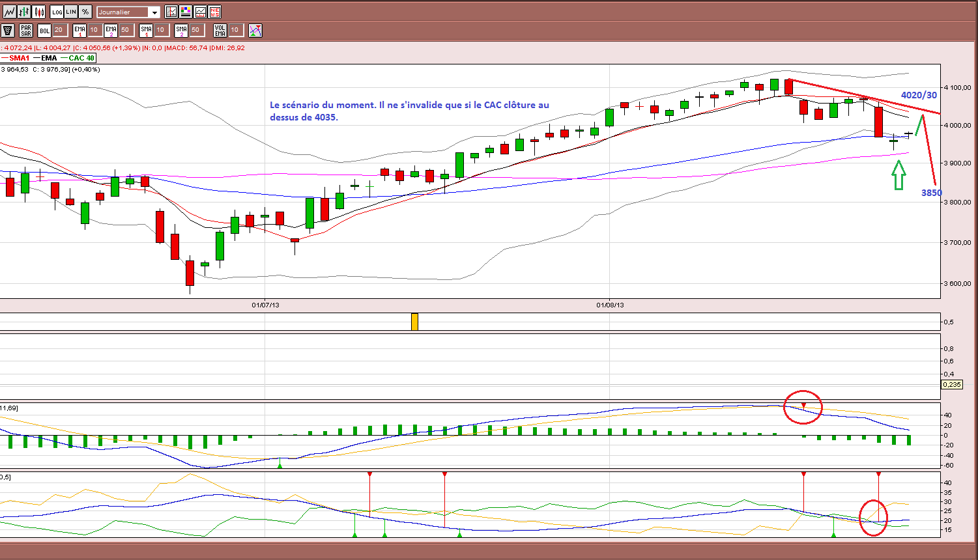
Task: Open the Journalier timeframe dropdown
Action: pos(128,12)
